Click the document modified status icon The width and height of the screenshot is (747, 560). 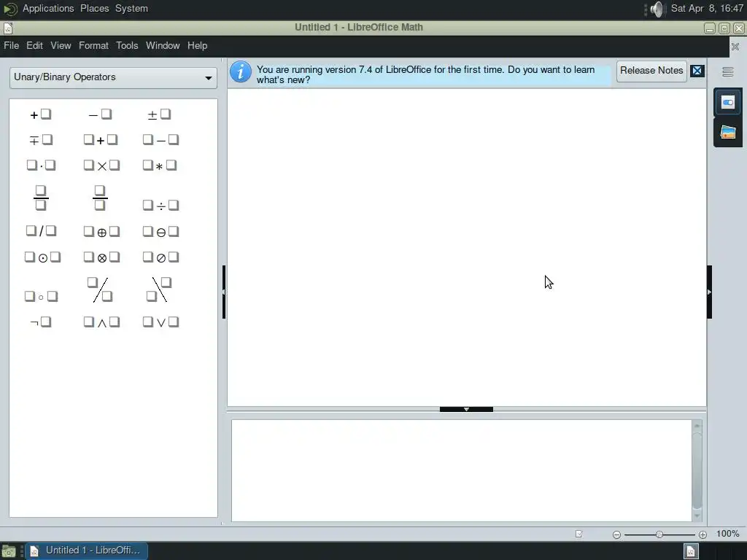tap(578, 534)
